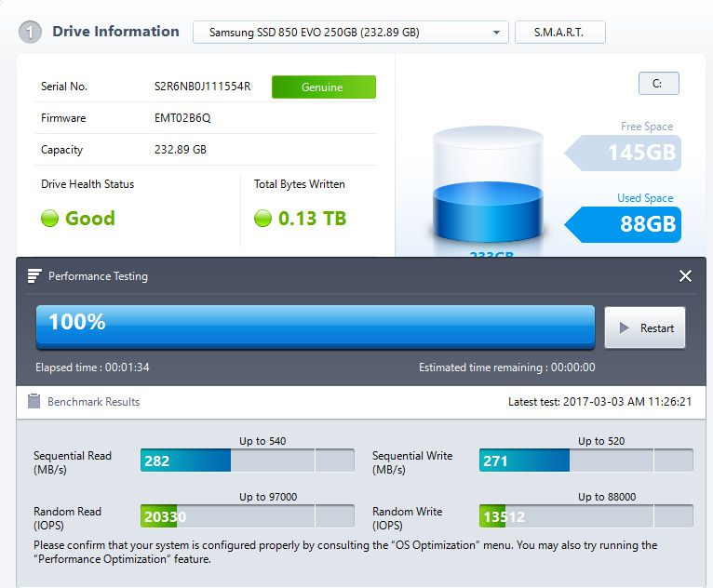Click the Benchmark Results clipboard icon
This screenshot has width=713, height=588.
click(34, 401)
